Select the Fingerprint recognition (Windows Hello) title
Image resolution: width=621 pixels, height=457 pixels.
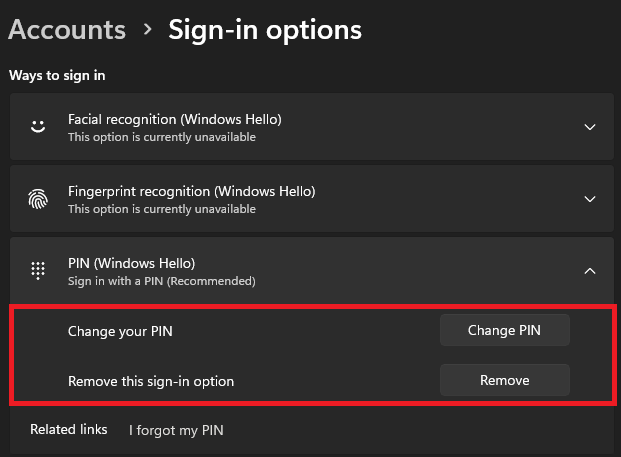191,191
